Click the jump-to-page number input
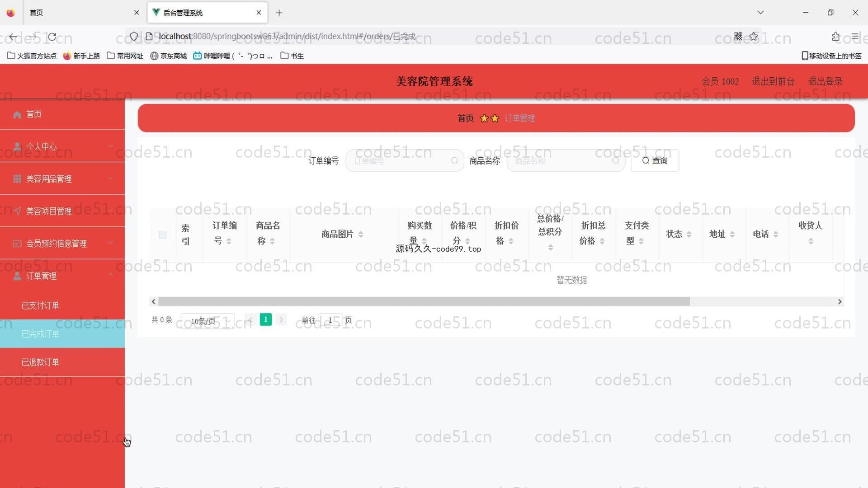The height and width of the screenshot is (488, 868). tap(330, 320)
